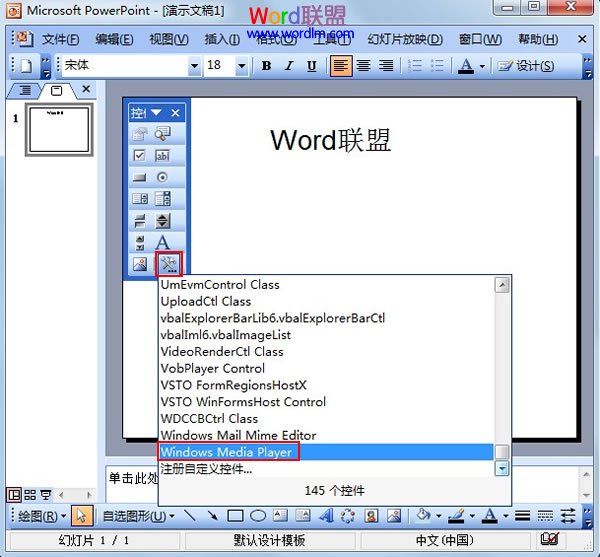Toggle Align Right
Image resolution: width=600 pixels, height=557 pixels.
point(386,66)
